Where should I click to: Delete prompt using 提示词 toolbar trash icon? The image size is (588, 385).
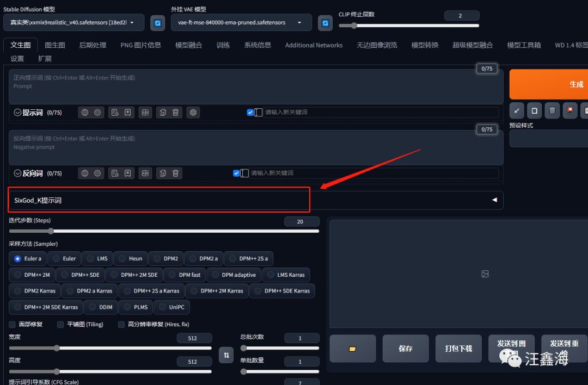[x=175, y=113]
